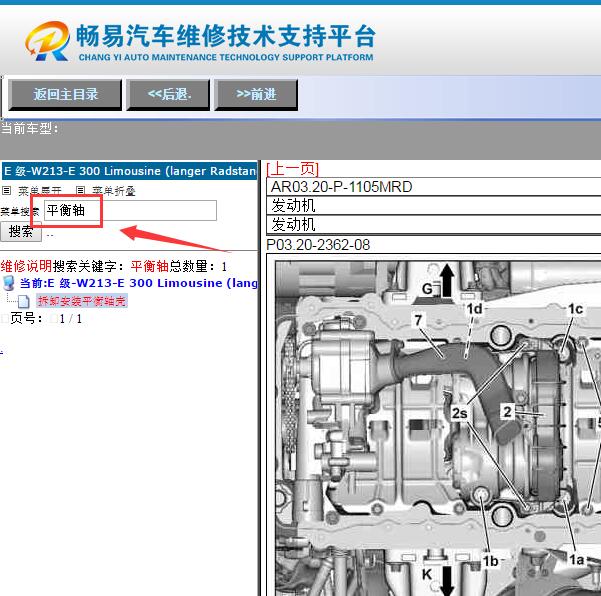Click callout label 1d in the diagram

[474, 309]
